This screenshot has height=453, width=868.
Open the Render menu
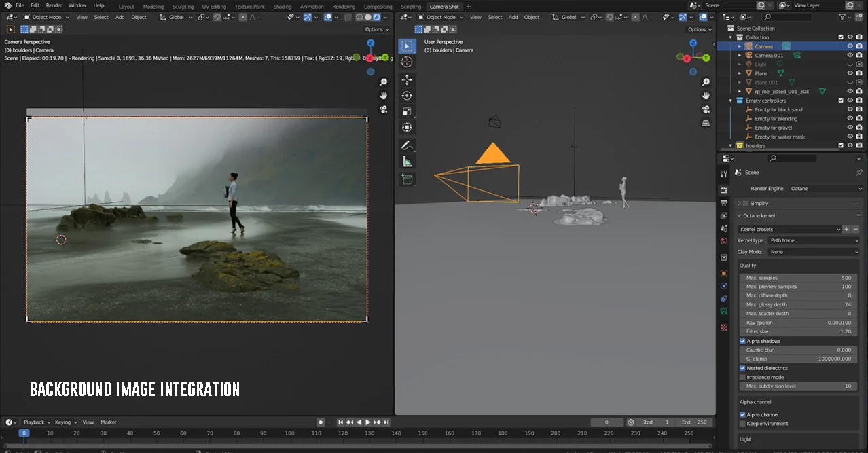click(x=53, y=5)
